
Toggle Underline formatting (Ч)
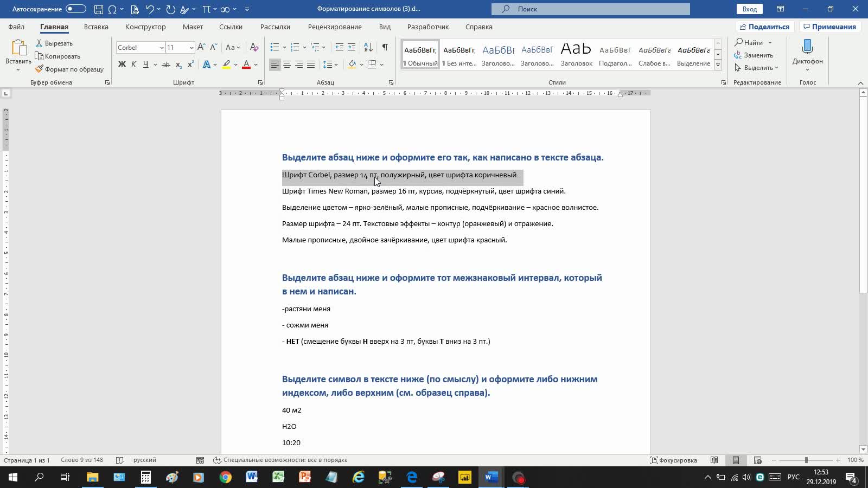click(145, 65)
